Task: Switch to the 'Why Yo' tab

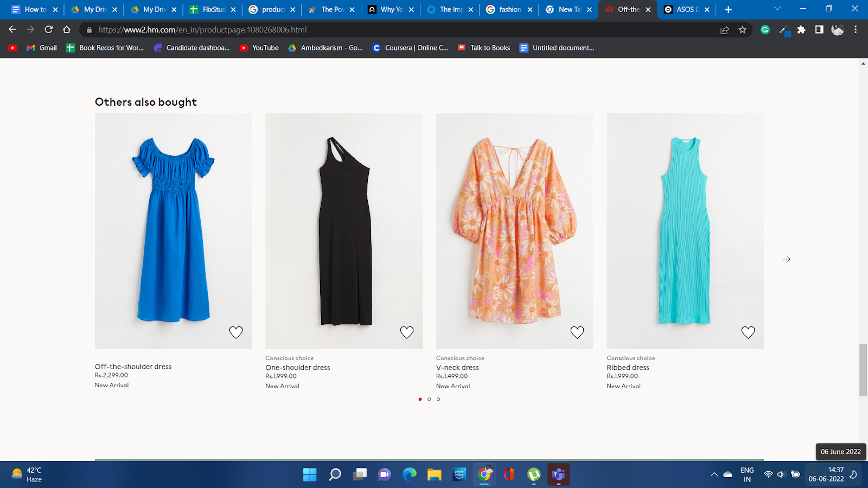Action: point(391,9)
